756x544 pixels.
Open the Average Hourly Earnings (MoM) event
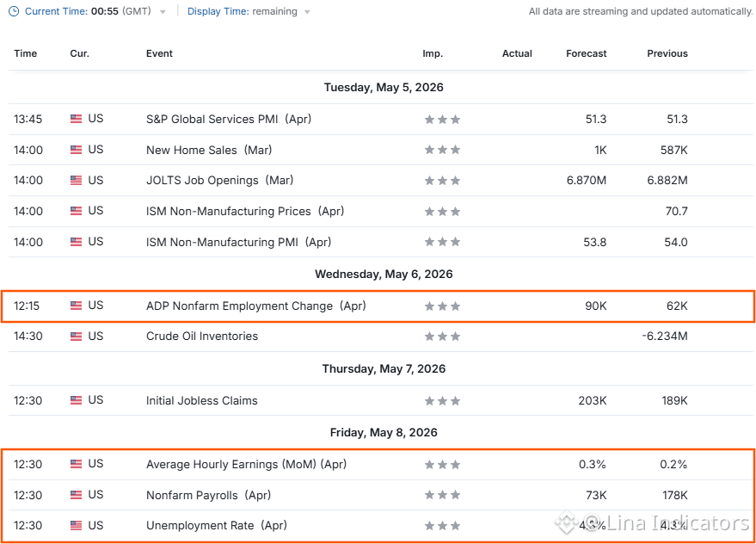[246, 464]
